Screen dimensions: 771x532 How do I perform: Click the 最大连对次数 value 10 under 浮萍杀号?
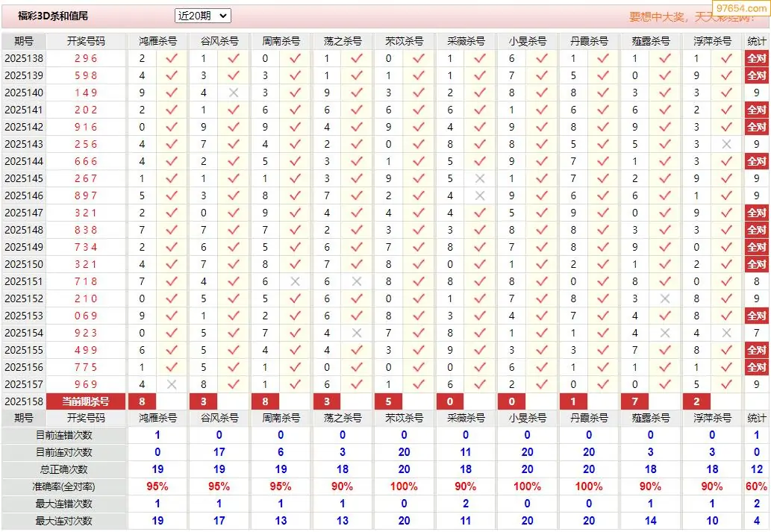712,521
